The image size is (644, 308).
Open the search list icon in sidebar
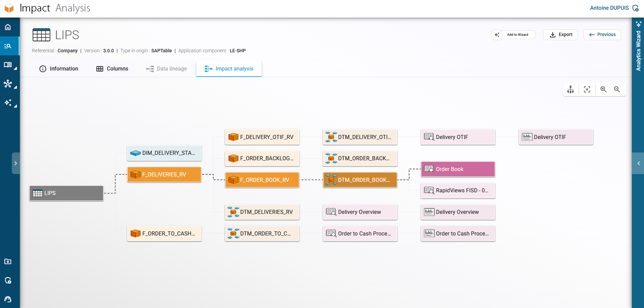point(8,46)
